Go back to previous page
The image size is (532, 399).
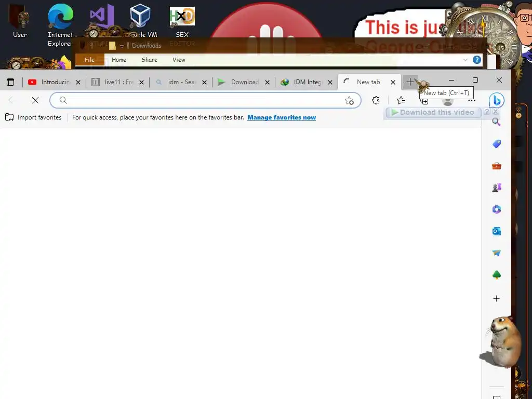[x=12, y=100]
